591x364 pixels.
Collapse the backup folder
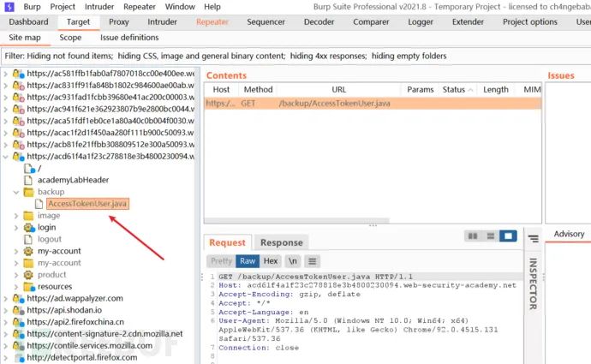point(15,192)
